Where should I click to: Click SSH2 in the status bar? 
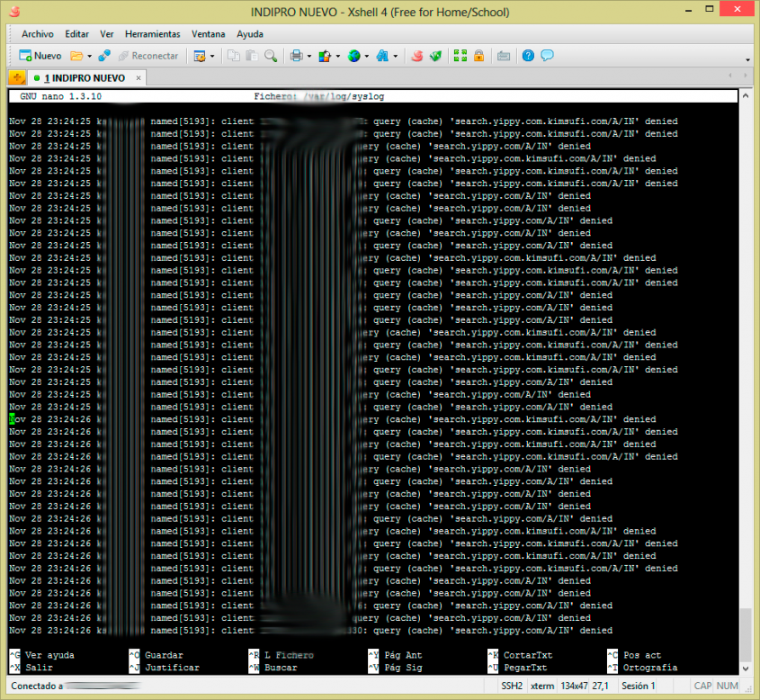point(512,686)
